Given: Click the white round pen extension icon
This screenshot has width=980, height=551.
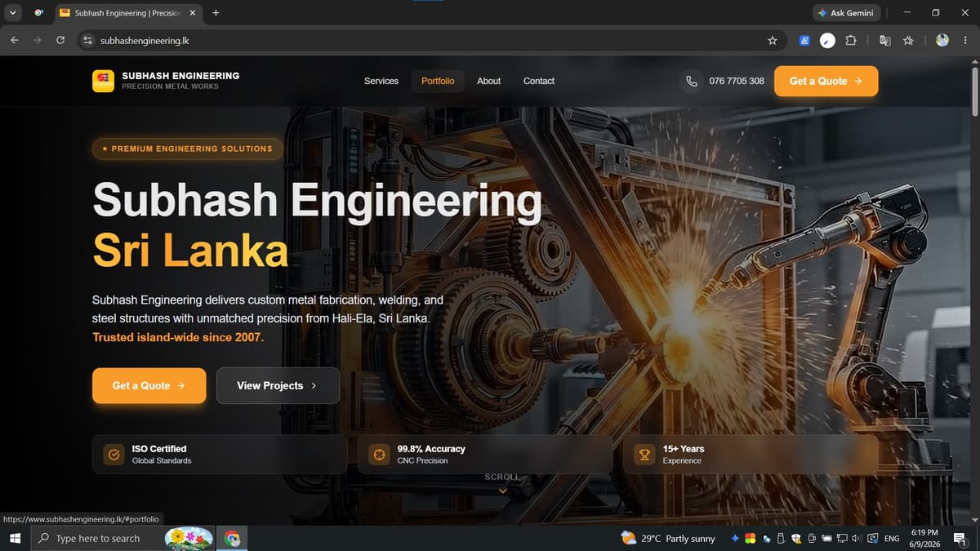Looking at the screenshot, I should 827,40.
